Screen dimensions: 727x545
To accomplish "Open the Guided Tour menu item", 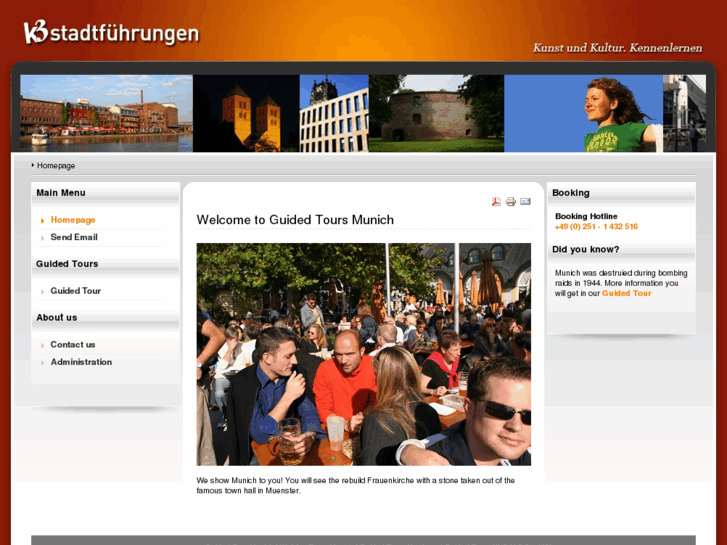I will tap(76, 291).
